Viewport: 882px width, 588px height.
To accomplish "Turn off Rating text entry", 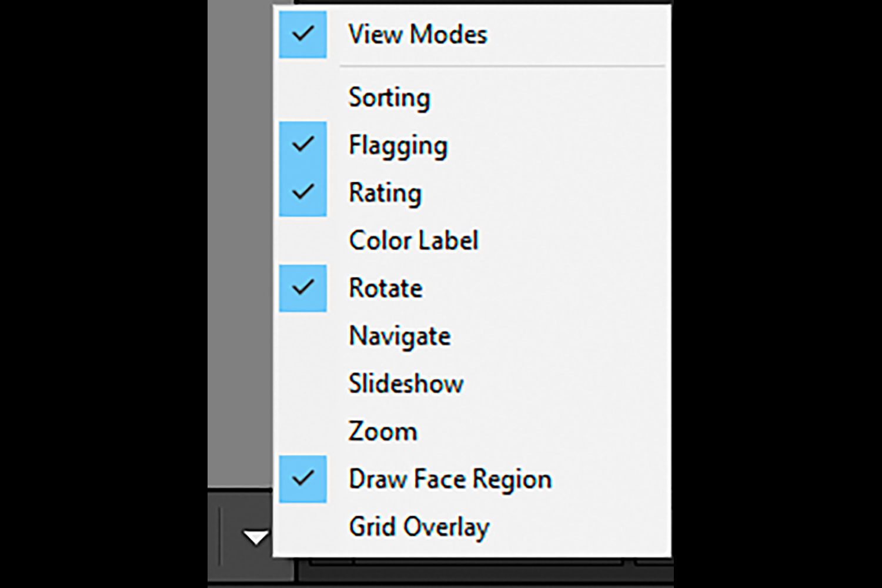I will point(385,193).
